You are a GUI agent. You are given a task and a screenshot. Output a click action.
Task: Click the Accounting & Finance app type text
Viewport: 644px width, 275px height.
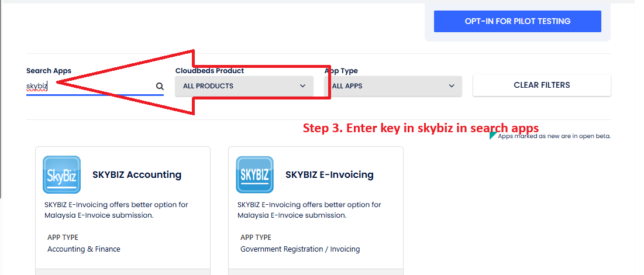point(84,249)
